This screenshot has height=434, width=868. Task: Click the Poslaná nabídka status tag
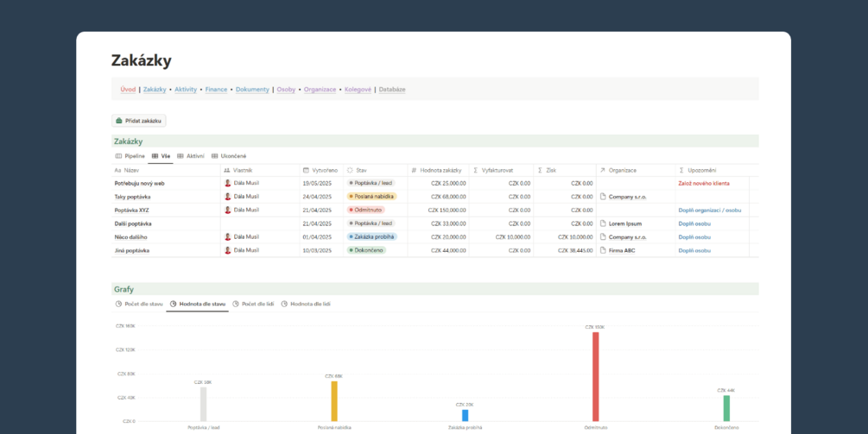point(372,196)
